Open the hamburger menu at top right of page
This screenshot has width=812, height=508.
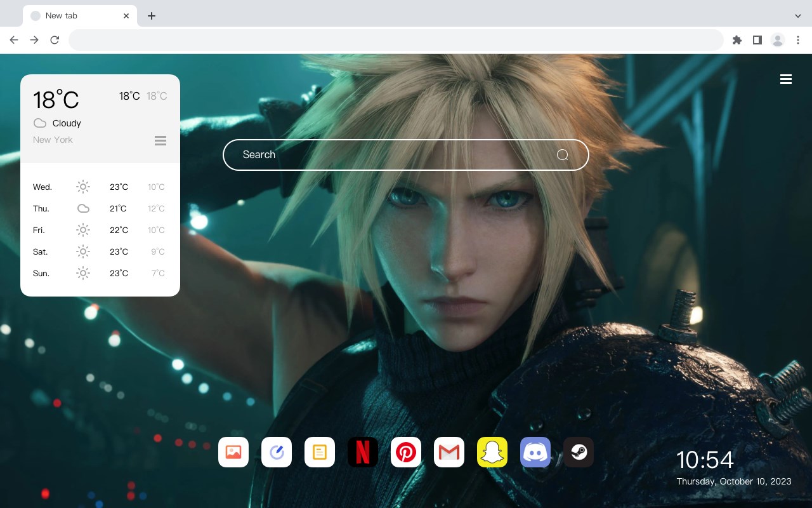click(786, 79)
